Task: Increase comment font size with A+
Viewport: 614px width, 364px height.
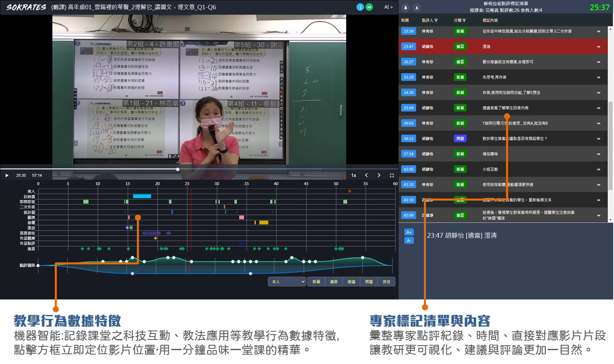Action: pyautogui.click(x=409, y=232)
